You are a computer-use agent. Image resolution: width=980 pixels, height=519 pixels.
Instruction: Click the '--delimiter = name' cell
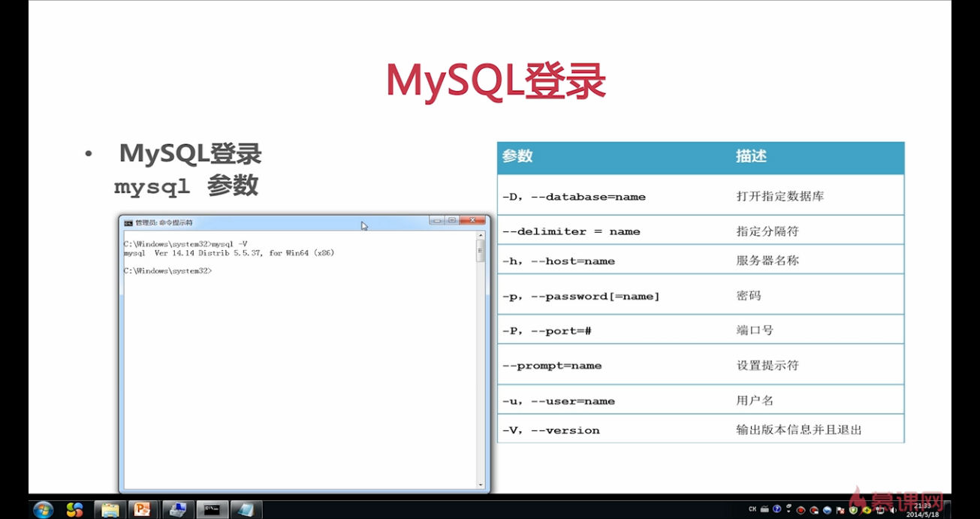click(x=571, y=231)
